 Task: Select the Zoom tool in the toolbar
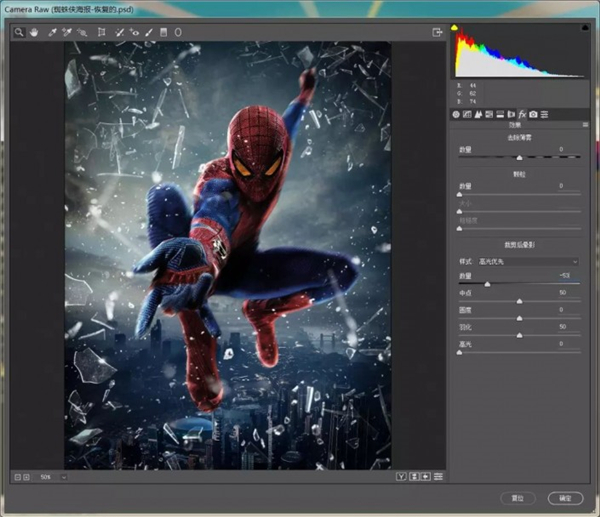point(18,32)
